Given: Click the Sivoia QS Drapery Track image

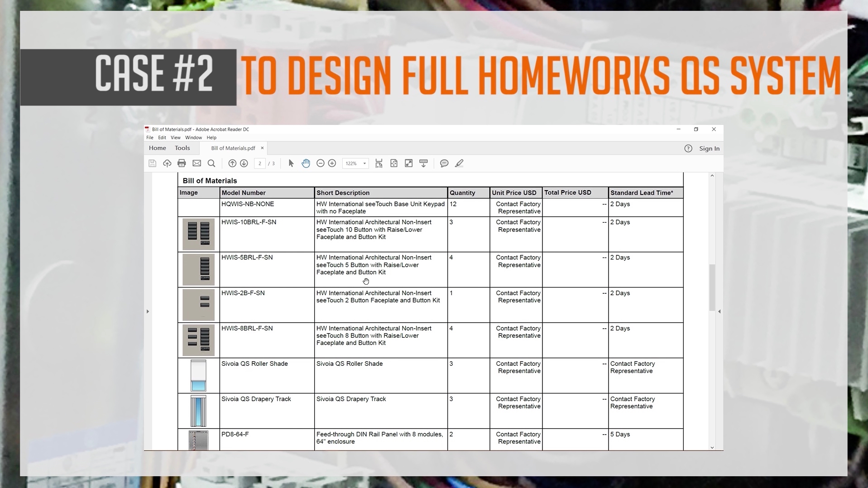Looking at the screenshot, I should [198, 411].
